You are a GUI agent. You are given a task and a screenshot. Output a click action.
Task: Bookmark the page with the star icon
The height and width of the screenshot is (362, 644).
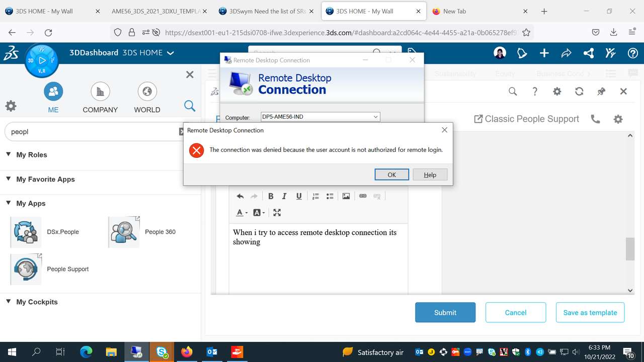tap(526, 32)
